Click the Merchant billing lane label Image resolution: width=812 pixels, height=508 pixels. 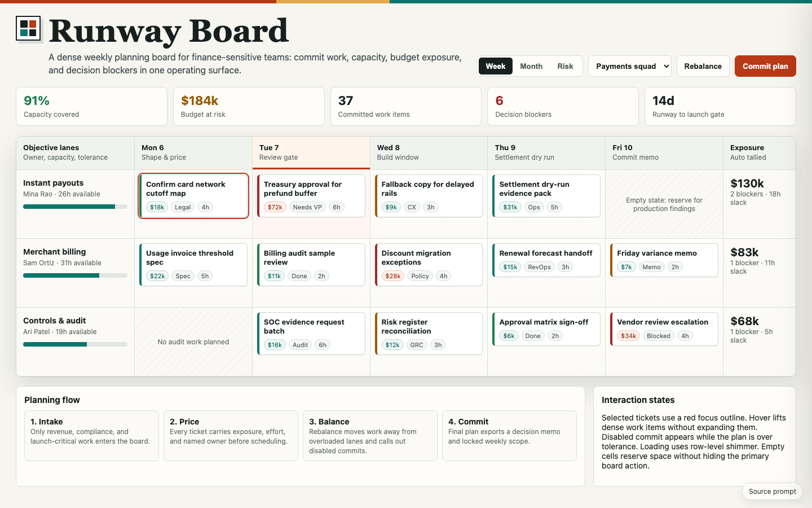[54, 252]
